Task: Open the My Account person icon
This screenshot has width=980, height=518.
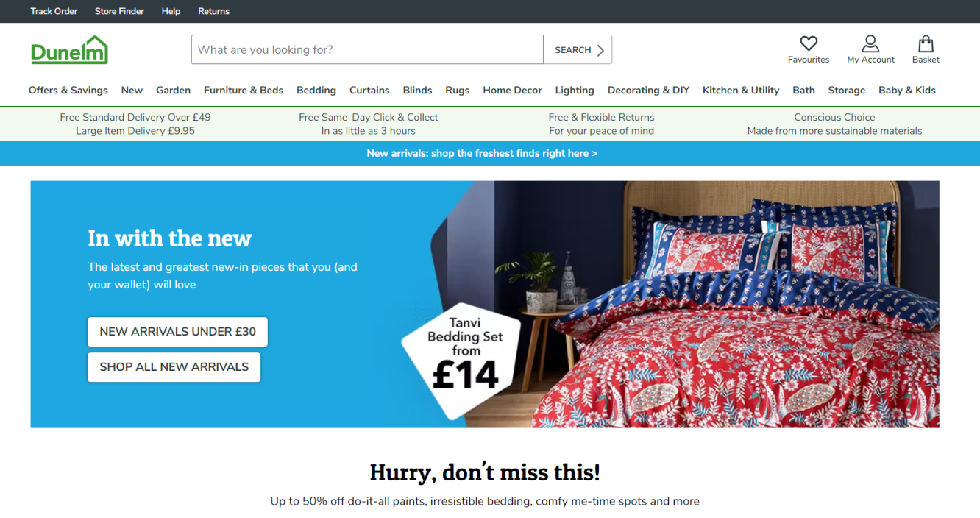Action: pos(870,43)
